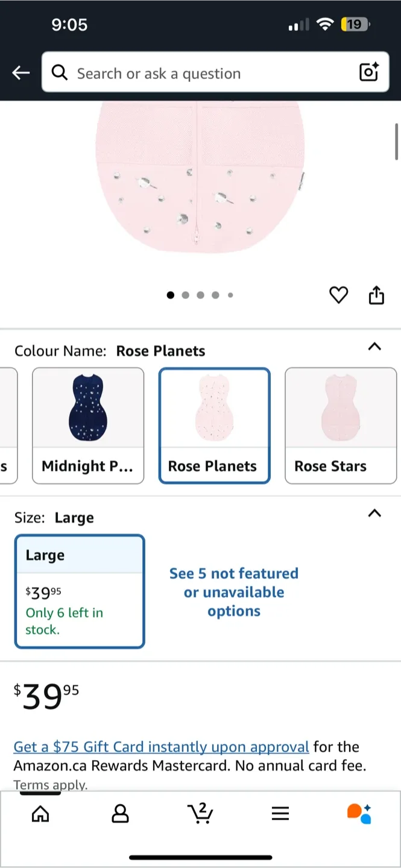This screenshot has height=868, width=401.
Task: See 5 not featured or unavailable options
Action: [x=234, y=592]
